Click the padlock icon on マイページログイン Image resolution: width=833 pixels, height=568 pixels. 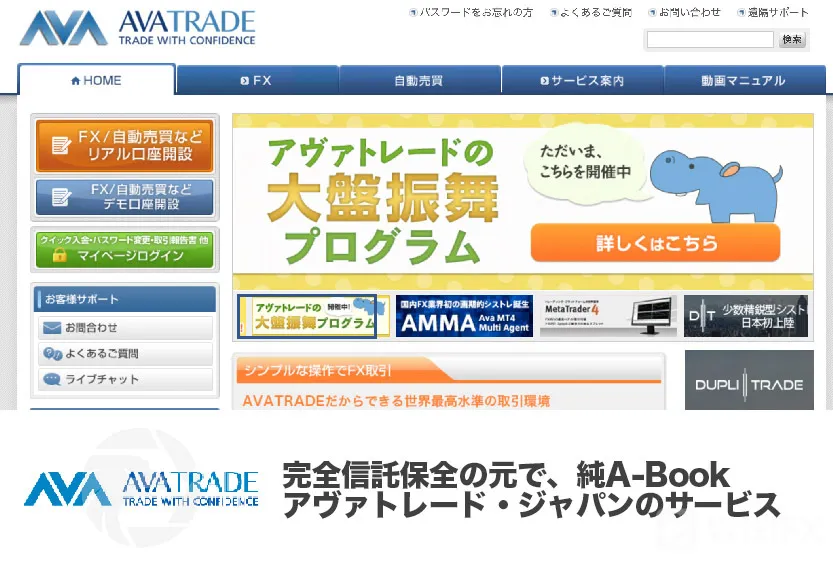60,256
